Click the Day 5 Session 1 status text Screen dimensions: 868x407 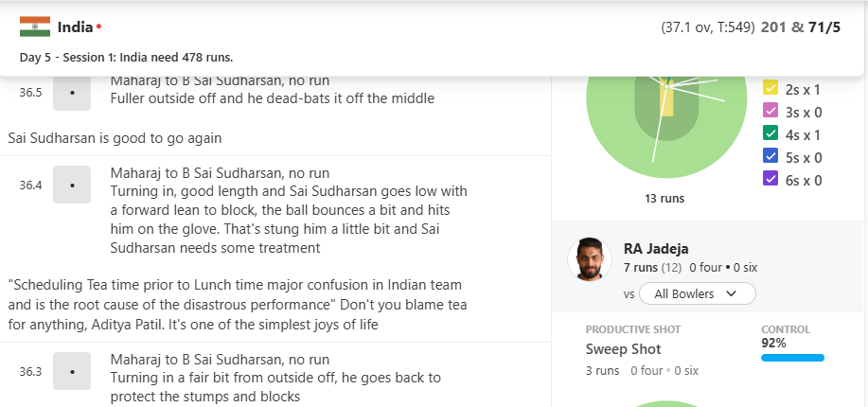click(126, 57)
